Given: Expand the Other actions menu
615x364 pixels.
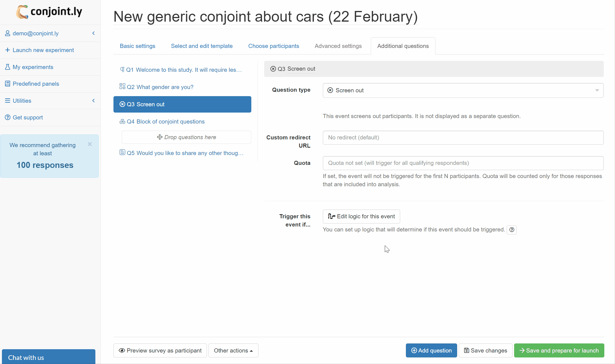Looking at the screenshot, I should coord(233,351).
